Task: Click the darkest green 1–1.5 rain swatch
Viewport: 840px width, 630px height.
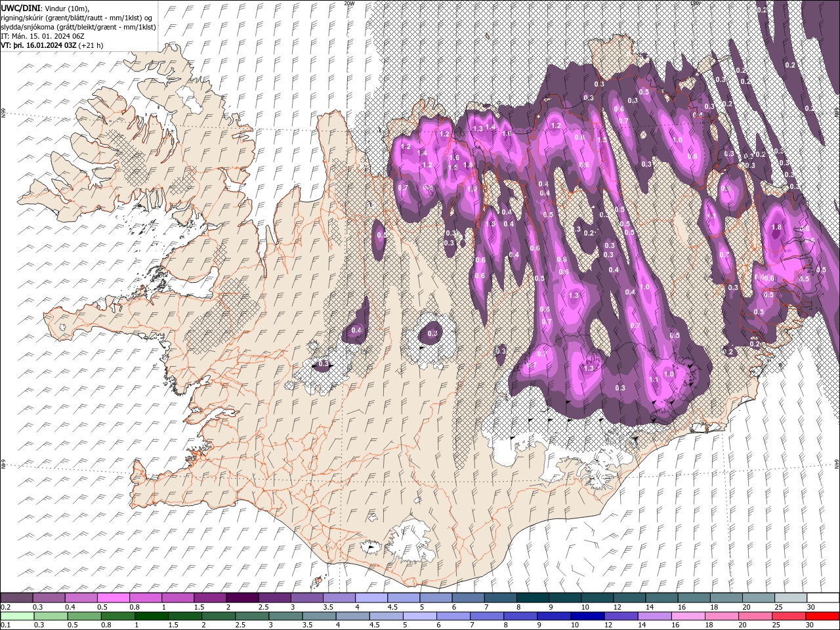Action: tap(152, 616)
